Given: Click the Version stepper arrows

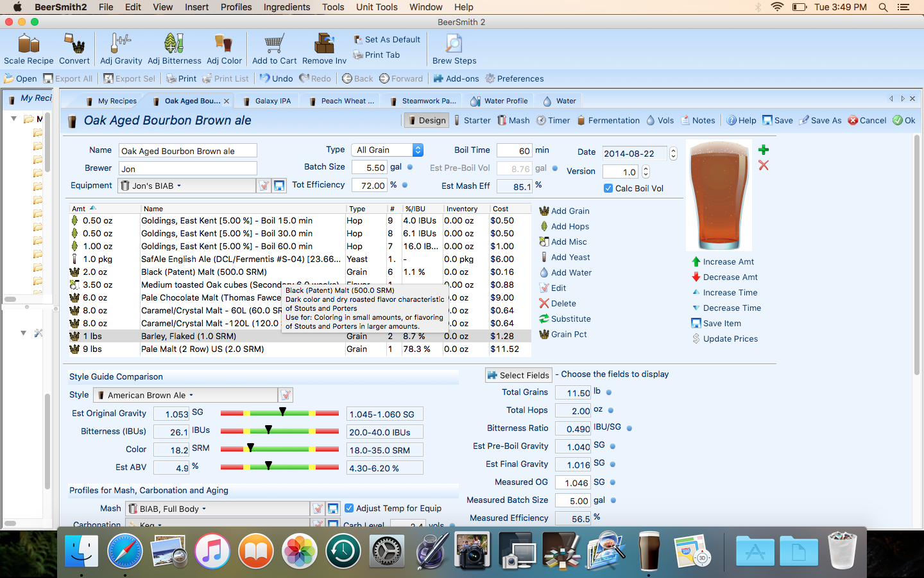Looking at the screenshot, I should tap(646, 171).
